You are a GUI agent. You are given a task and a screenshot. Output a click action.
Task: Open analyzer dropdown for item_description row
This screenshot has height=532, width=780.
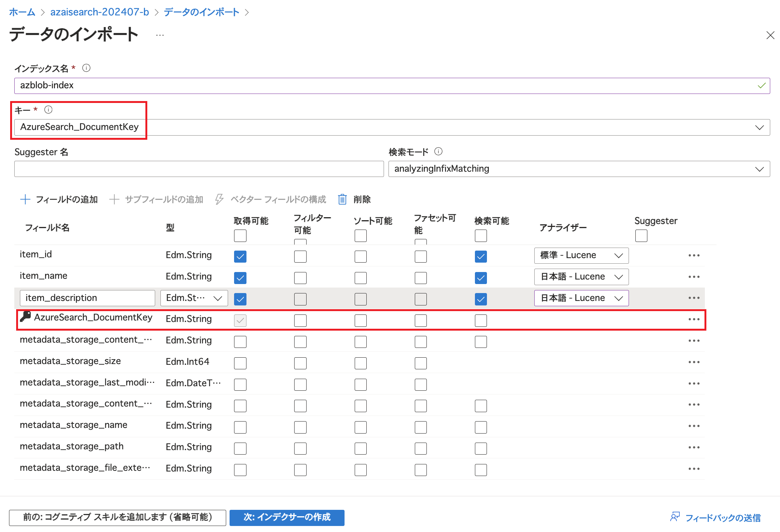point(581,298)
